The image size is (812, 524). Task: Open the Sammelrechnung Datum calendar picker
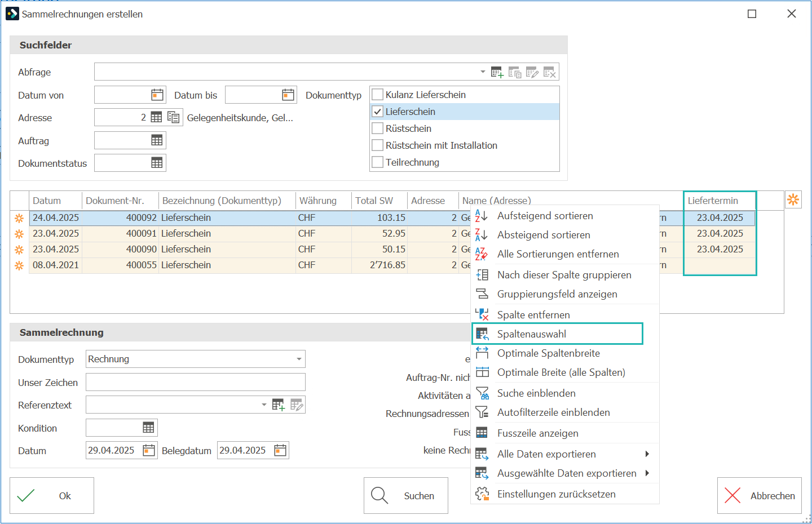tap(149, 450)
